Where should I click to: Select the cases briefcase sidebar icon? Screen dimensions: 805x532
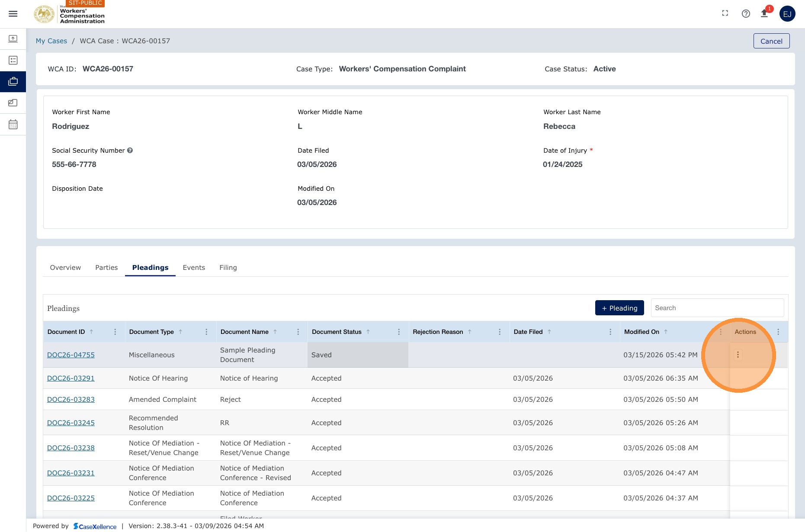13,81
